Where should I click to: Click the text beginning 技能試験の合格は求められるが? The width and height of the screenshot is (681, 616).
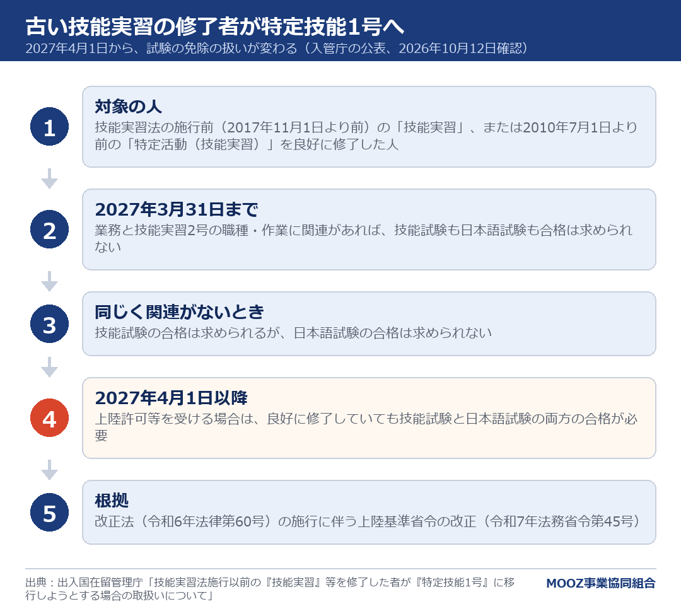293,333
